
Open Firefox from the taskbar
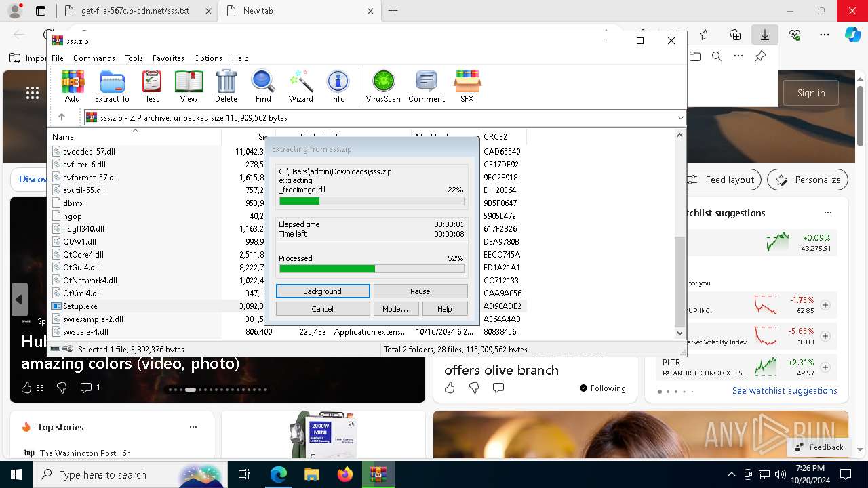pyautogui.click(x=345, y=474)
